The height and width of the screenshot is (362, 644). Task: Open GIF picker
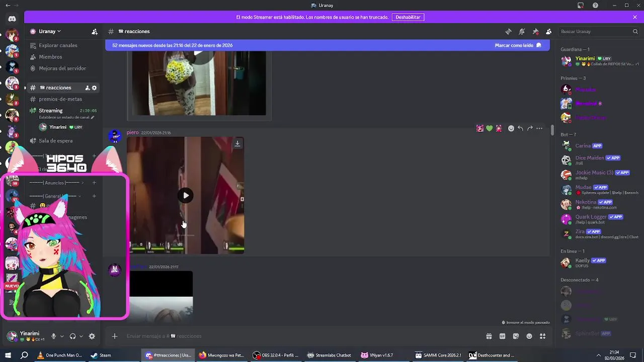point(502,336)
